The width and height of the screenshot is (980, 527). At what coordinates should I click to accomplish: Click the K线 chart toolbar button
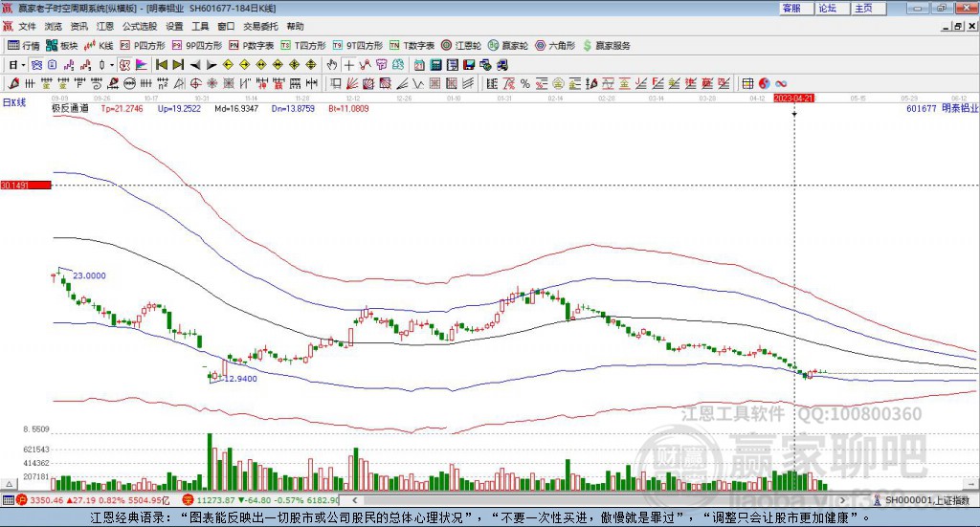pyautogui.click(x=100, y=45)
